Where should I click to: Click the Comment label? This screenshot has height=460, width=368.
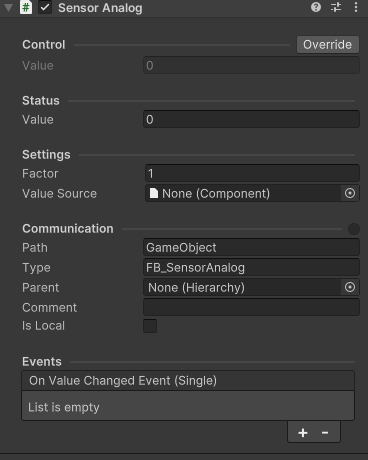click(x=49, y=307)
